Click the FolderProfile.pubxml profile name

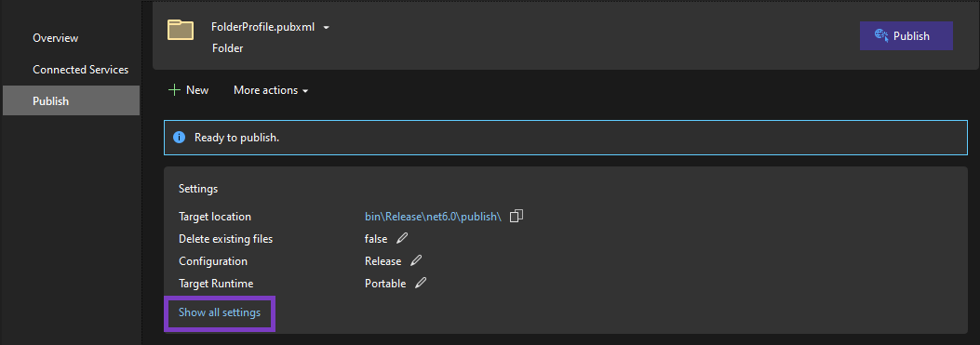coord(263,27)
